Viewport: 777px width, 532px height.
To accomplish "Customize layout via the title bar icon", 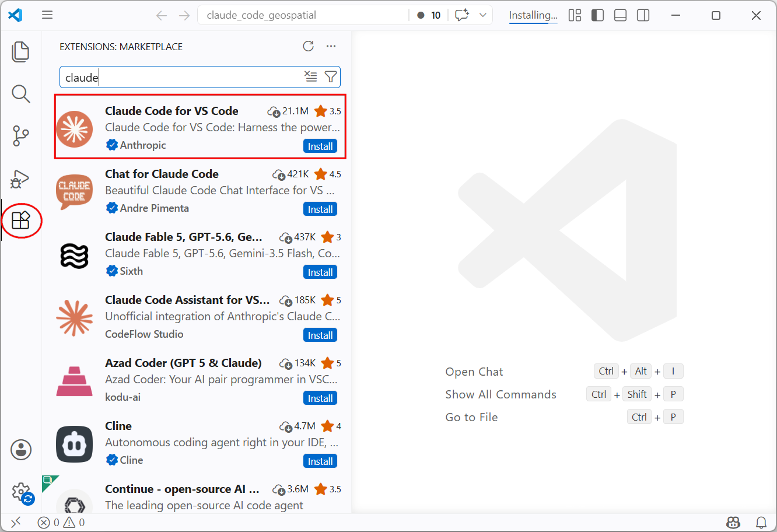I will coord(575,15).
